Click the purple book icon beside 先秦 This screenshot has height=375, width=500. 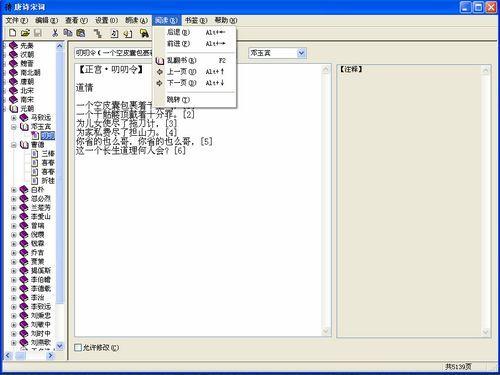tap(13, 45)
